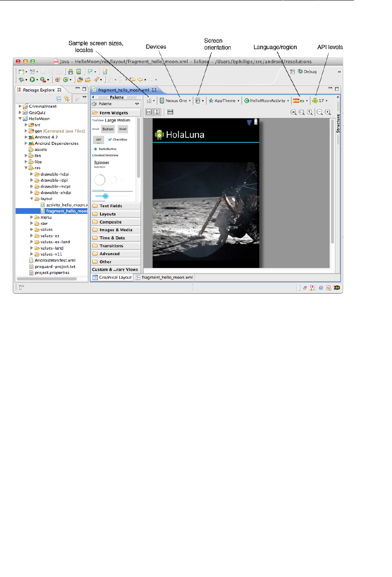Open the Images & Media palette category
Viewport: 392px width, 577px height.
(x=116, y=230)
